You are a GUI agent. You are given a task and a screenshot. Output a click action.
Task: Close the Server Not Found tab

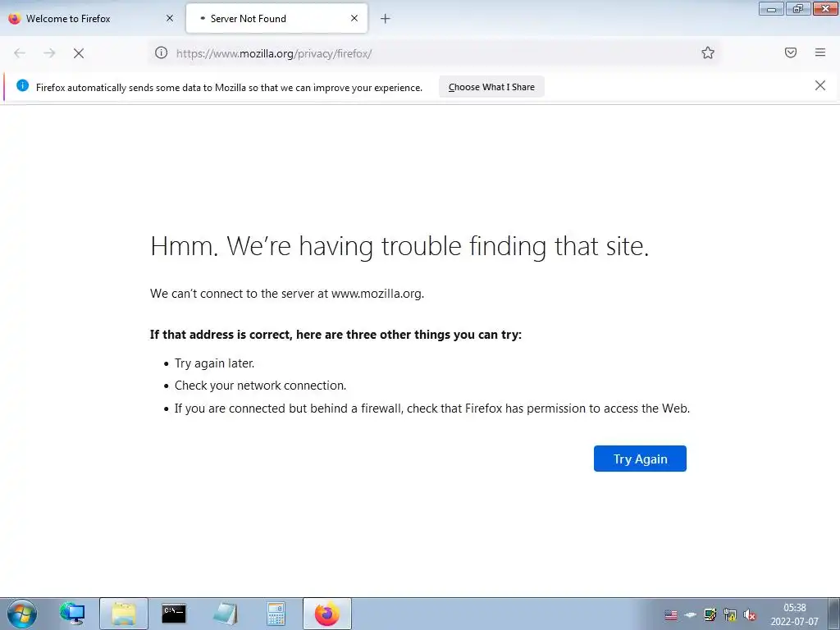354,18
